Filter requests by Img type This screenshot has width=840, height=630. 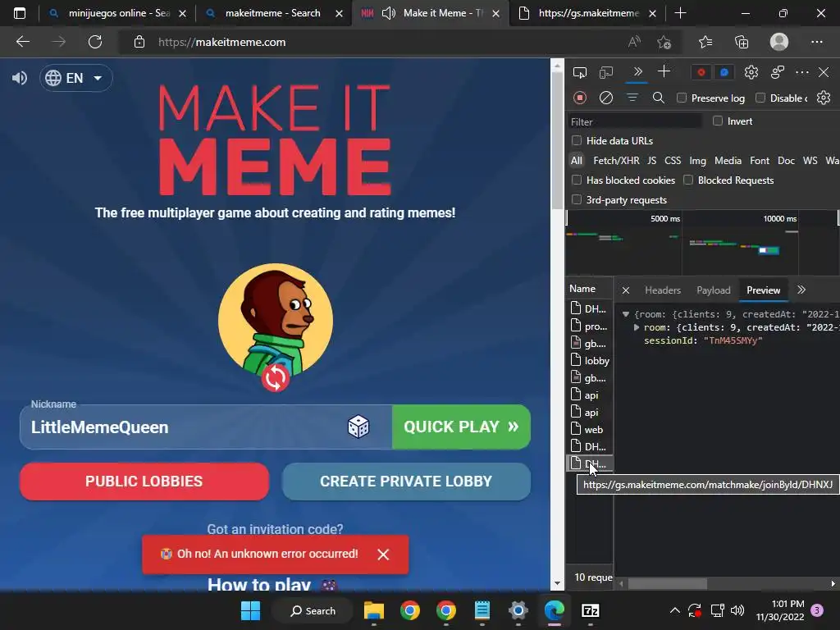pyautogui.click(x=697, y=160)
